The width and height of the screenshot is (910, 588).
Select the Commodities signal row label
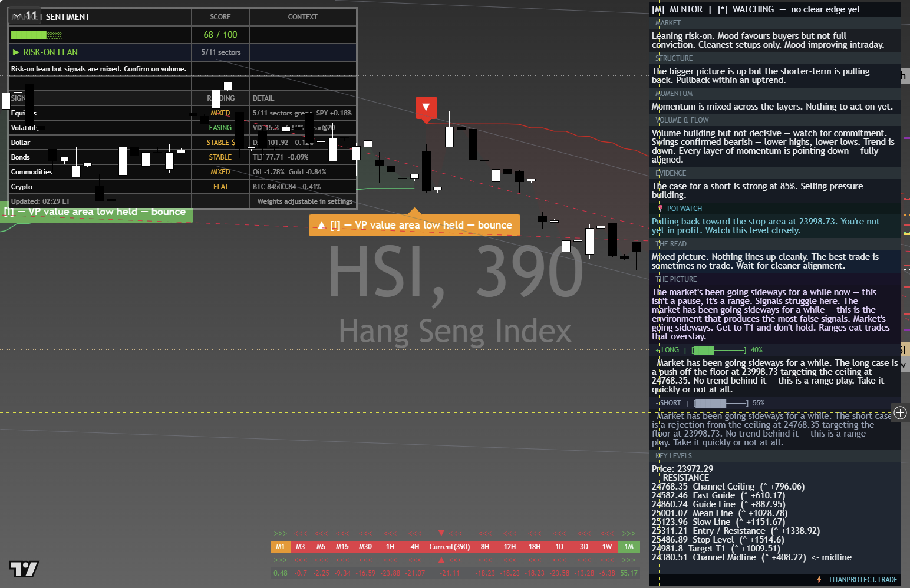pyautogui.click(x=32, y=172)
